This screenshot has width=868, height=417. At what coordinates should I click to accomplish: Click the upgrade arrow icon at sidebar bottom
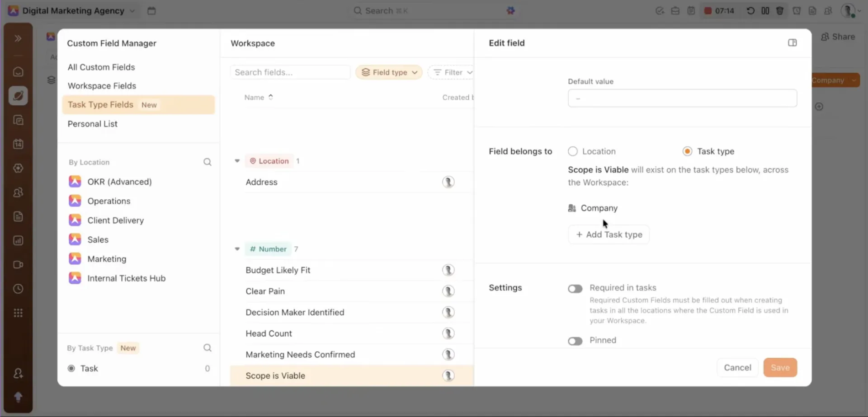[18, 397]
